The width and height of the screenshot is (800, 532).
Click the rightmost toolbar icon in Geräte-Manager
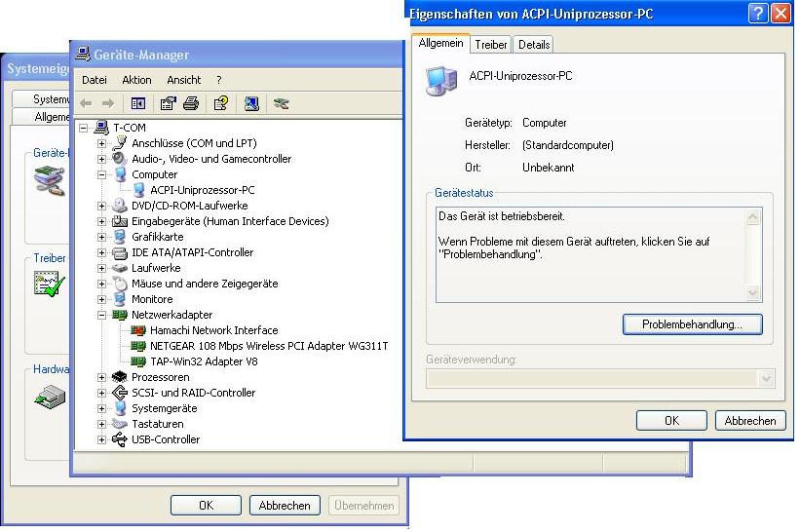click(x=282, y=103)
